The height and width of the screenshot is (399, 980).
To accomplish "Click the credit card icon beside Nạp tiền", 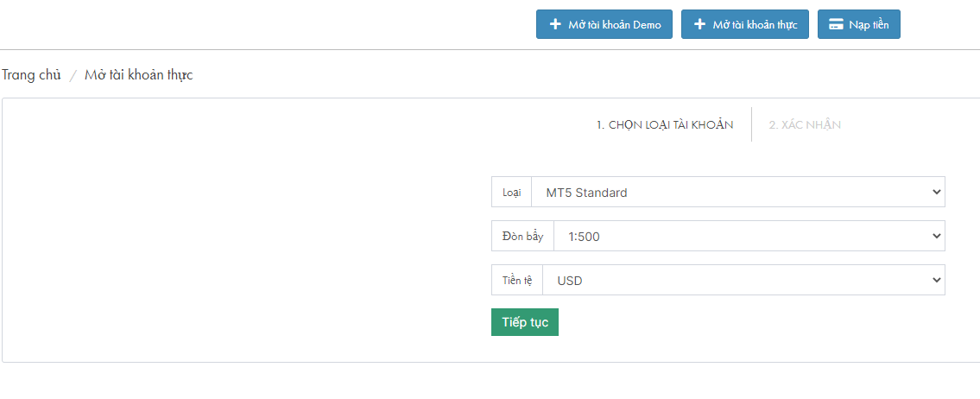I will [836, 24].
